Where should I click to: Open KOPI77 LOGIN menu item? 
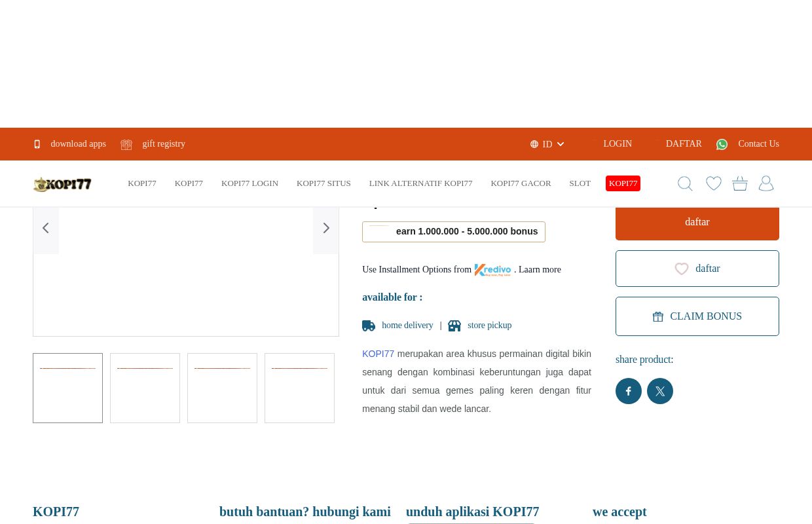pos(249,183)
